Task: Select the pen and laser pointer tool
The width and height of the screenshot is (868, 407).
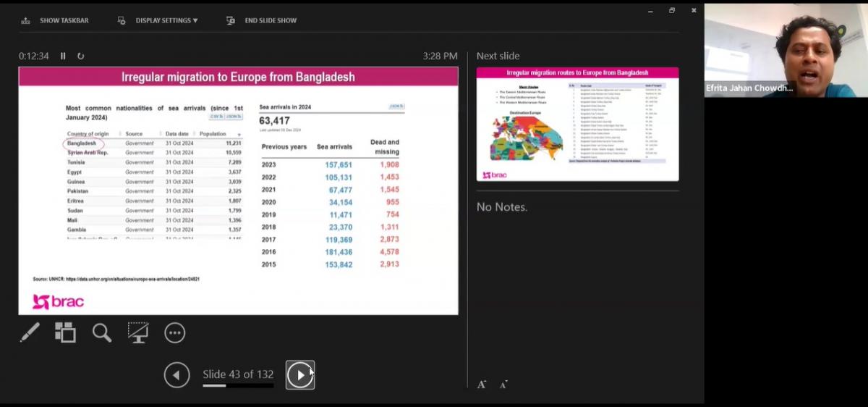Action: pyautogui.click(x=30, y=332)
